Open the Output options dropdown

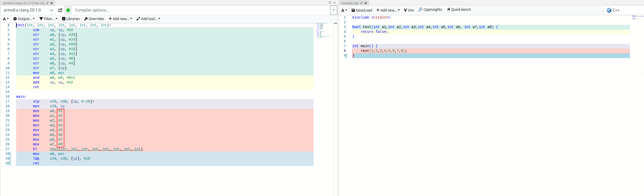coord(24,19)
